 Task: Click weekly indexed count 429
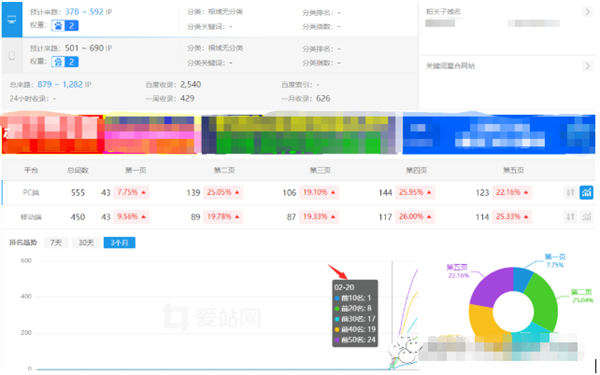(187, 98)
